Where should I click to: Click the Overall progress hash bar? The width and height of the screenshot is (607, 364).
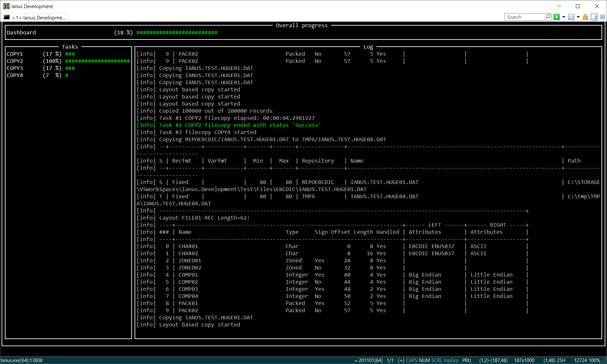point(177,32)
